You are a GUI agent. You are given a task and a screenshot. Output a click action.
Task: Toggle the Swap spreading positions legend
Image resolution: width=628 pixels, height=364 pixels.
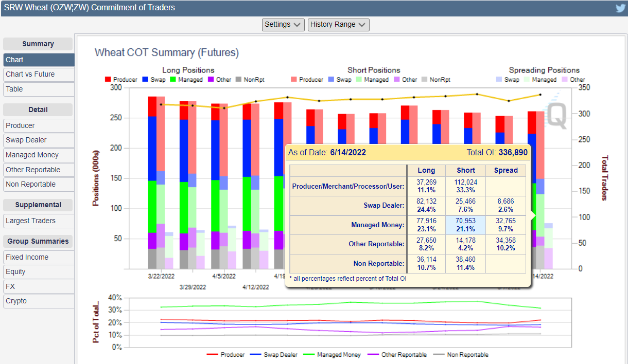[x=500, y=80]
